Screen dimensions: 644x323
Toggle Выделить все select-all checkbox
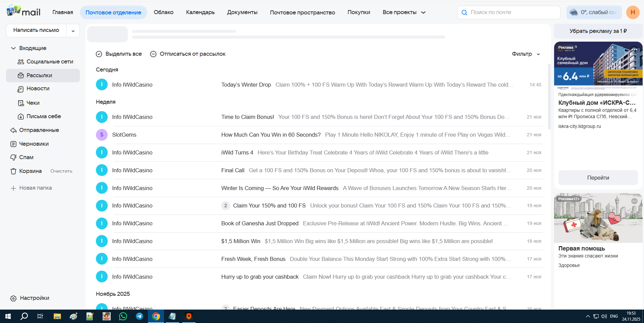[99, 54]
